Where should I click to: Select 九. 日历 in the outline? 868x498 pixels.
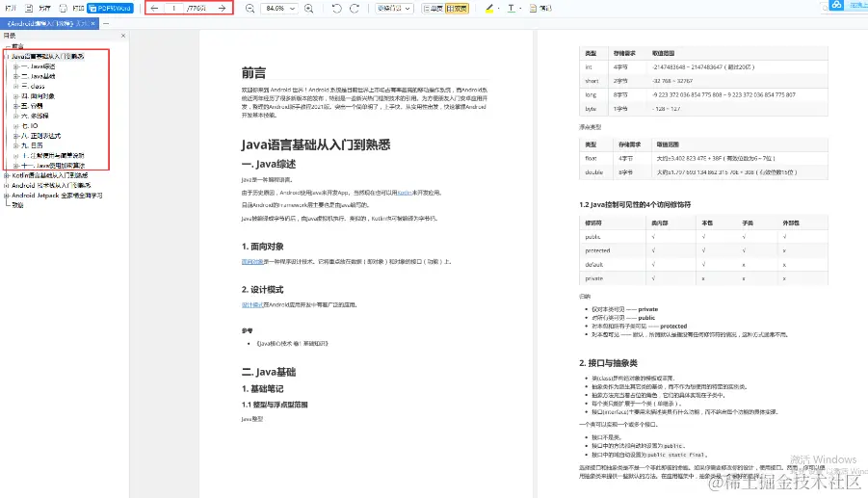pyautogui.click(x=32, y=145)
